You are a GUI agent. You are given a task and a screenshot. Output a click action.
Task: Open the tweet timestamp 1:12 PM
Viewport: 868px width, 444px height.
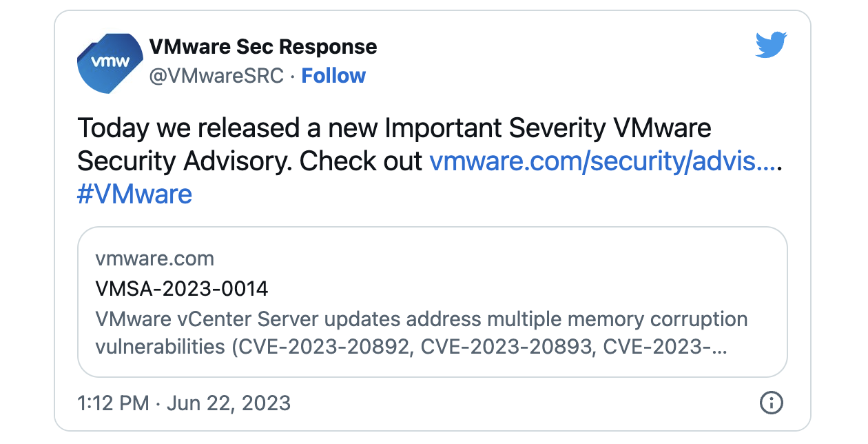click(114, 403)
